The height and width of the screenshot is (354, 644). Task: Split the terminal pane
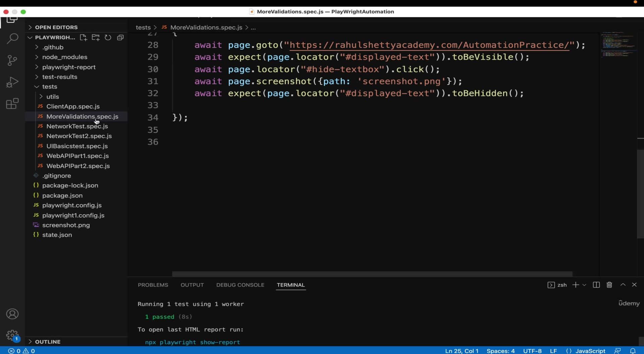pyautogui.click(x=596, y=285)
